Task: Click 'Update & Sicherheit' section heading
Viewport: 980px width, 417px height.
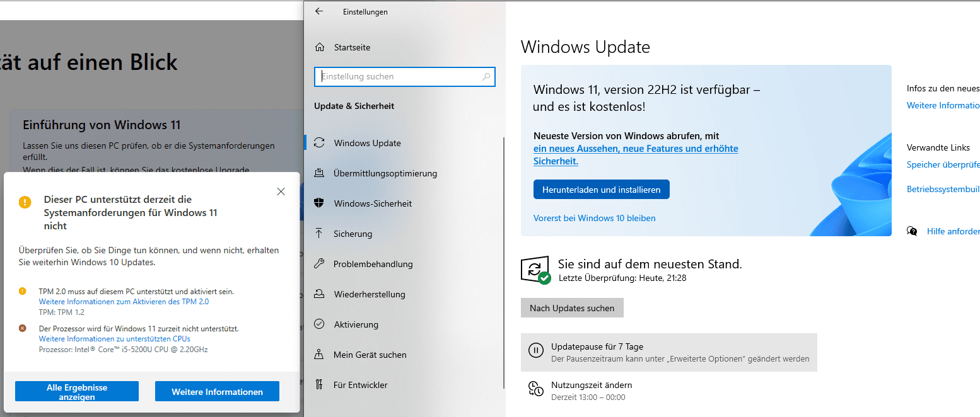Action: point(354,106)
